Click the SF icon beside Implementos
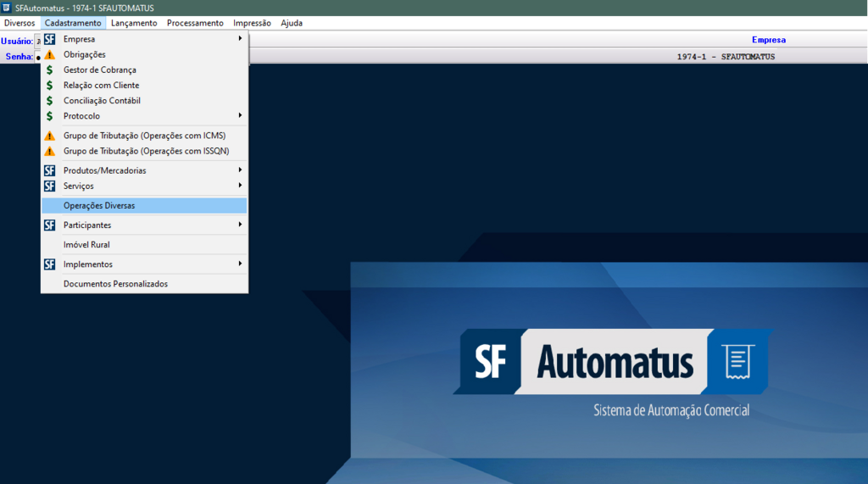The width and height of the screenshot is (868, 484). (49, 264)
